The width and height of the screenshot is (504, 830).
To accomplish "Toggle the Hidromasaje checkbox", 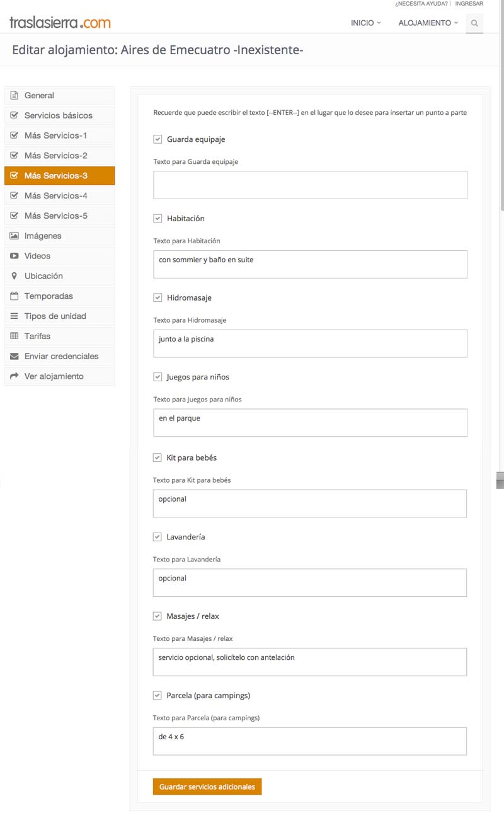I will point(157,297).
